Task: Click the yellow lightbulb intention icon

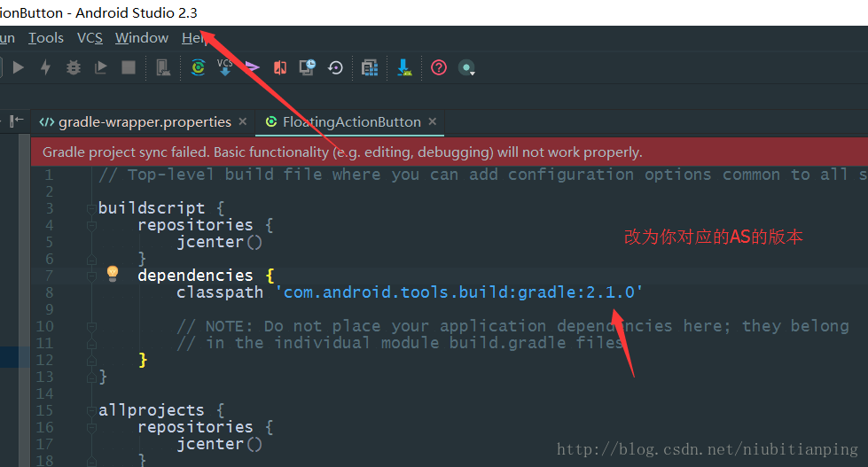Action: point(113,273)
